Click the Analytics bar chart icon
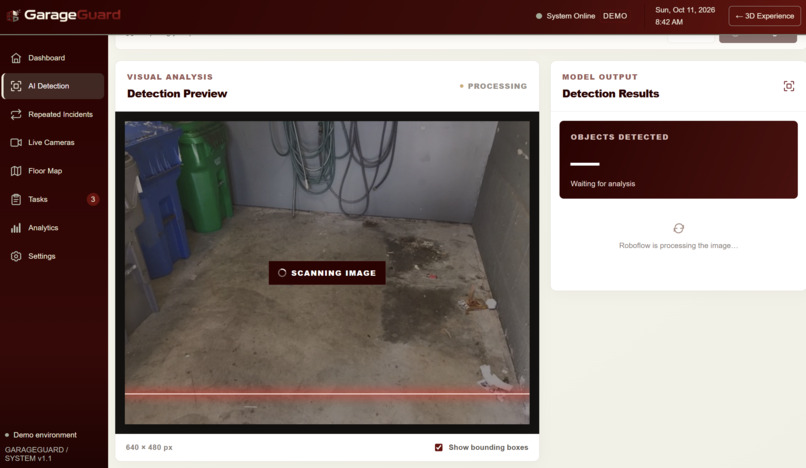Screen dimensions: 806x468 coord(16,227)
